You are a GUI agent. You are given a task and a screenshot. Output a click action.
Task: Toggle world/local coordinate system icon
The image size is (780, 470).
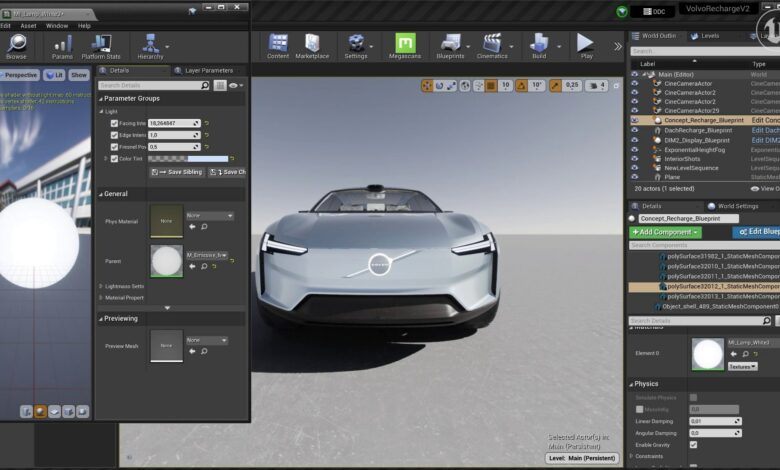465,86
